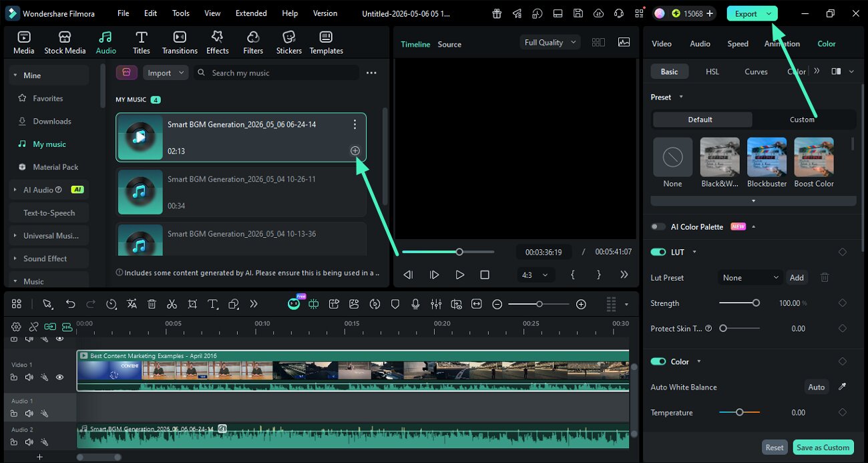Adjust the LUT Strength slider
This screenshot has height=463, width=868.
pyautogui.click(x=739, y=303)
